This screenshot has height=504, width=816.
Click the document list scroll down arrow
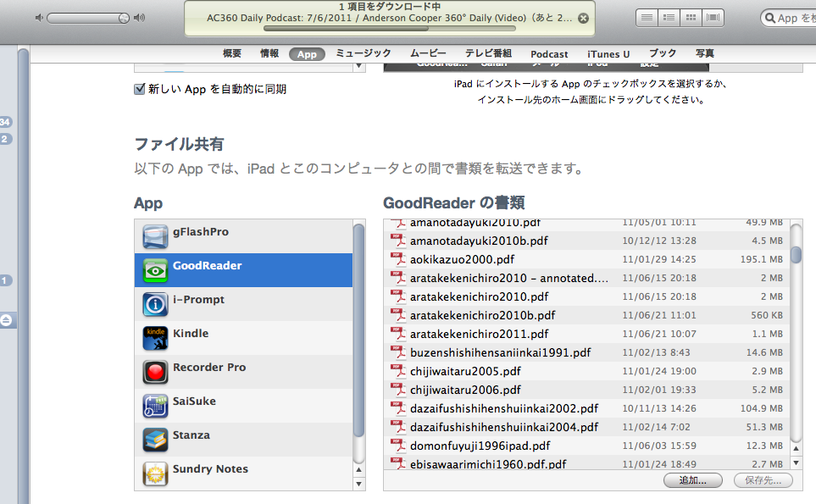click(x=797, y=462)
